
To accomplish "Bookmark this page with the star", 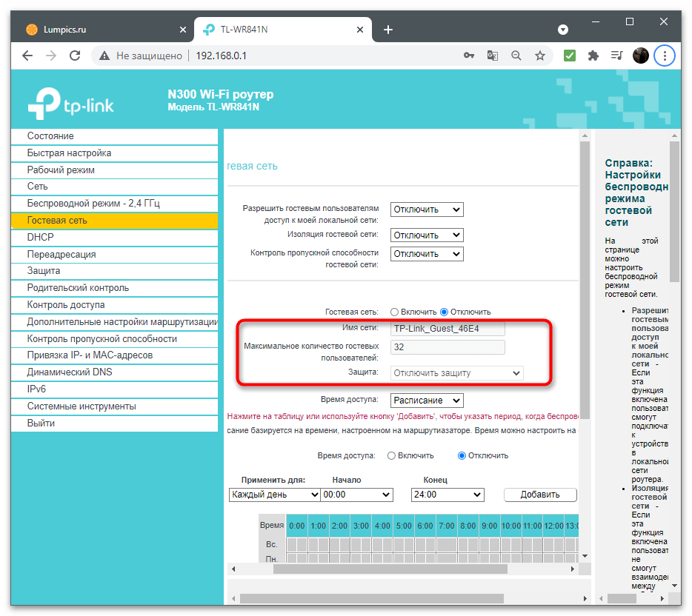I will (540, 56).
